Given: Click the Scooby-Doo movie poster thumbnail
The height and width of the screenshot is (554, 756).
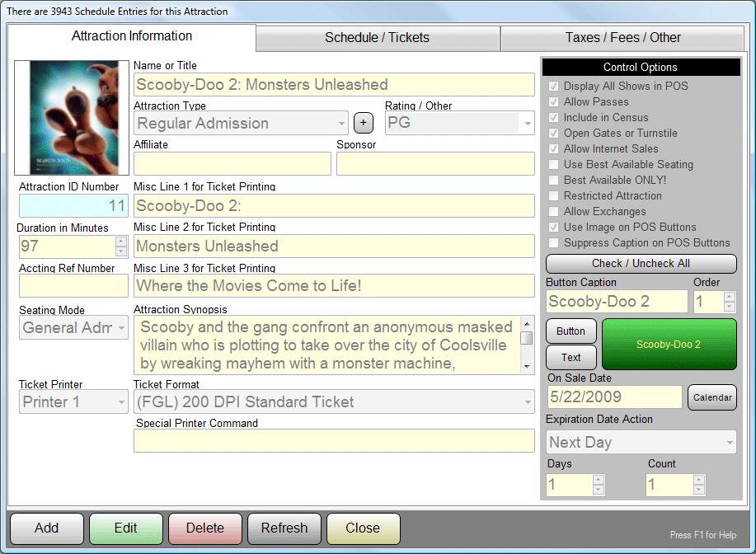Looking at the screenshot, I should click(x=72, y=118).
